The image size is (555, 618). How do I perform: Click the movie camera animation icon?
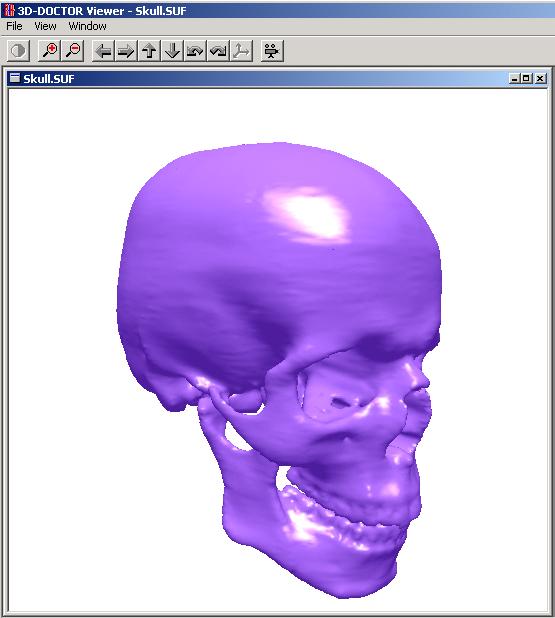(272, 51)
